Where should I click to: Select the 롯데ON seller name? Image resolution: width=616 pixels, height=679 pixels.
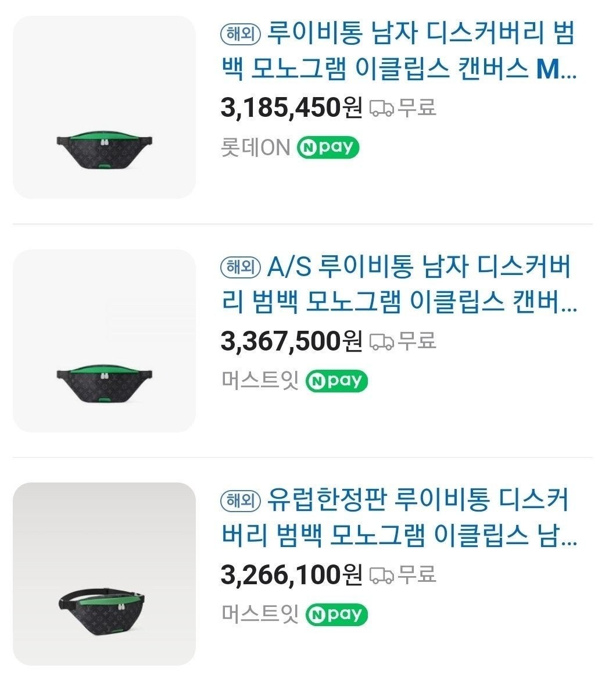(x=255, y=148)
